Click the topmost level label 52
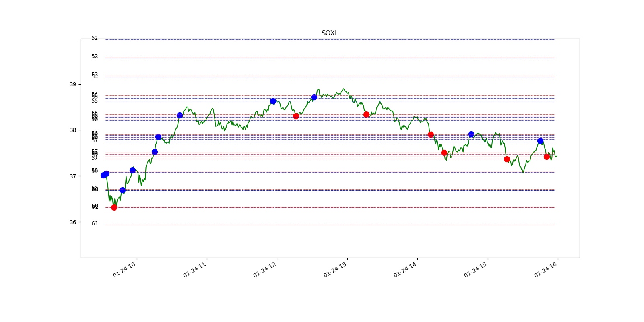644x322 pixels. [x=95, y=38]
